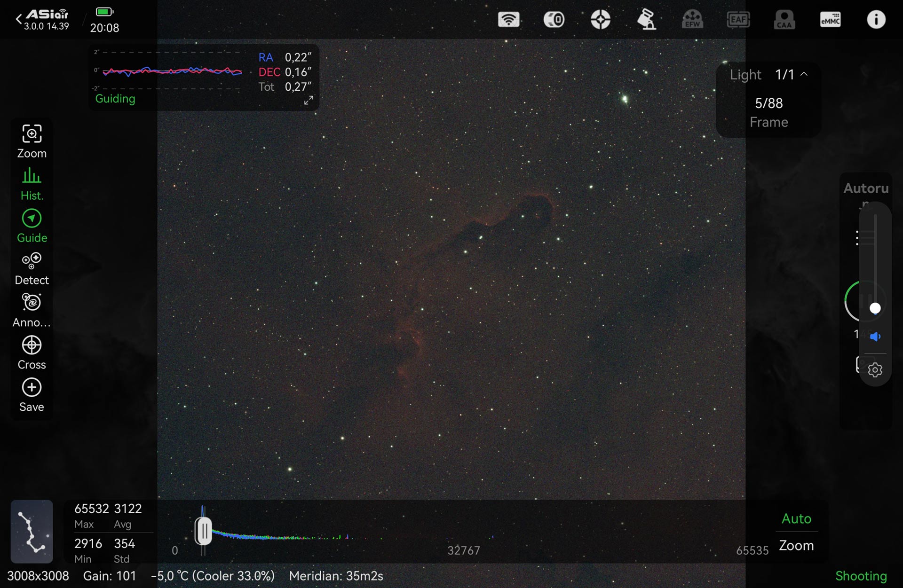903x588 pixels.
Task: Click the Guiding status label
Action: click(115, 99)
